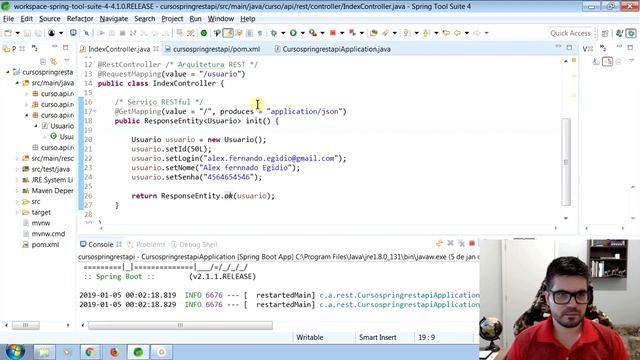Collapse the cursospringresta project node

pyautogui.click(x=7, y=72)
